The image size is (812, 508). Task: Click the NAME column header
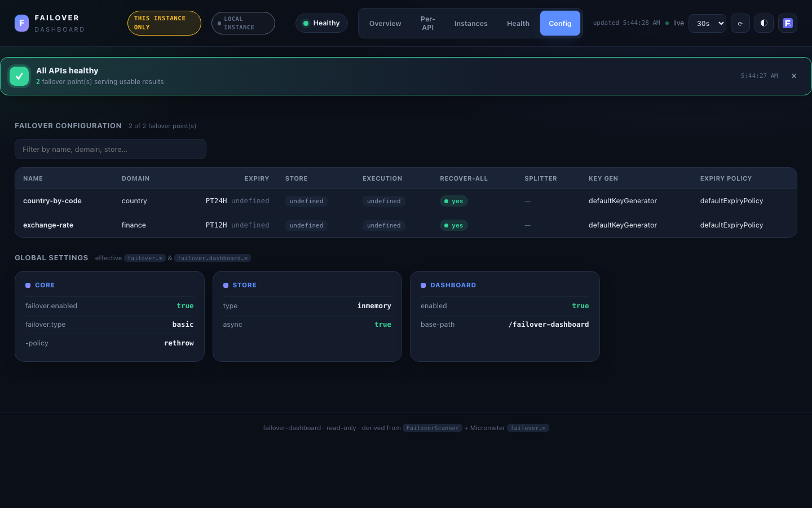33,178
